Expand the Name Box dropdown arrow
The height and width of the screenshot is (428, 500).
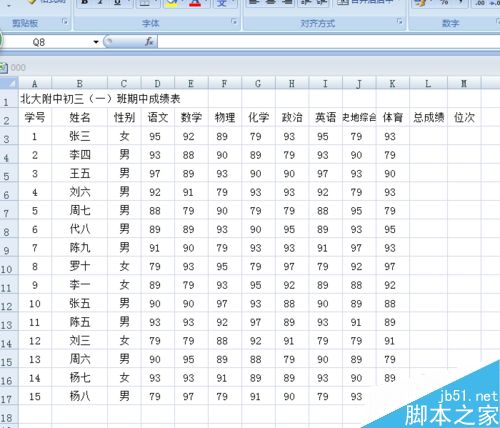tap(96, 42)
